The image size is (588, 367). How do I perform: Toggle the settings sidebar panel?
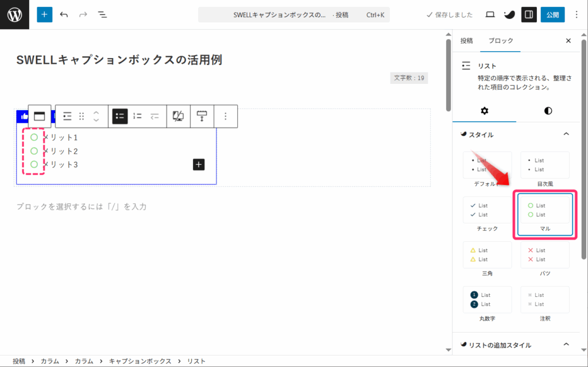[529, 14]
